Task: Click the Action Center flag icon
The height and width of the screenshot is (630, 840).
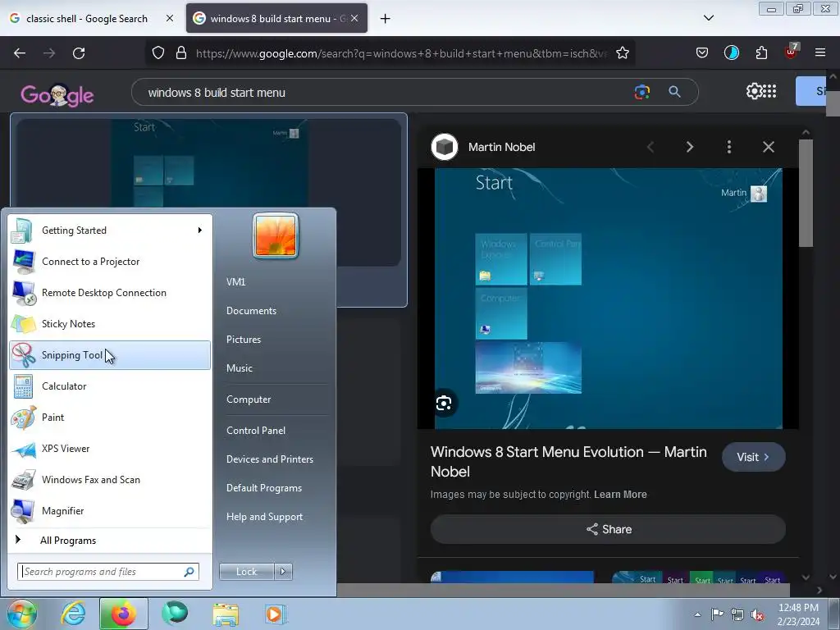Action: [x=717, y=614]
